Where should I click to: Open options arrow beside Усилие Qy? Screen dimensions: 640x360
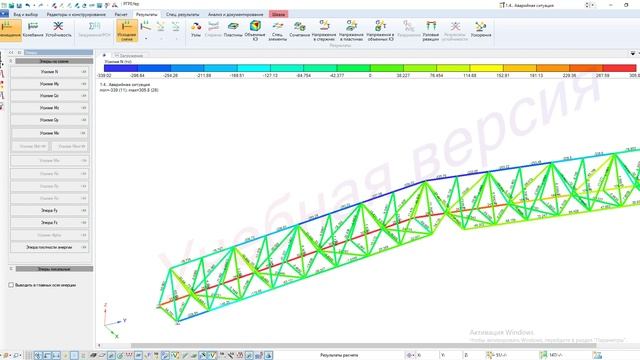[x=84, y=120]
